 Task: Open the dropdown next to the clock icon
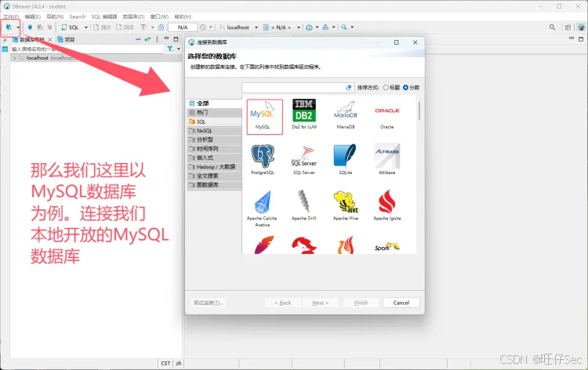tap(210, 27)
